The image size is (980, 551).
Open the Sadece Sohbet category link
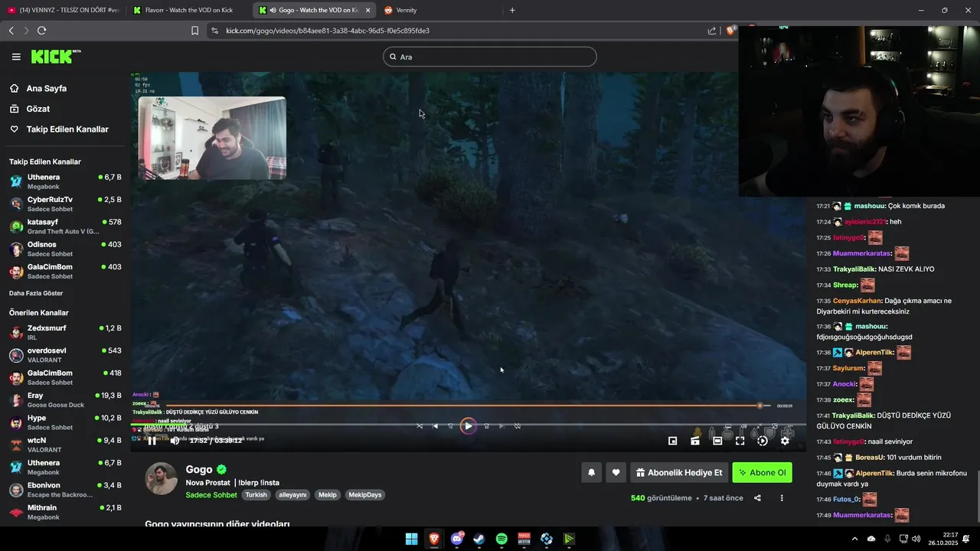point(211,494)
